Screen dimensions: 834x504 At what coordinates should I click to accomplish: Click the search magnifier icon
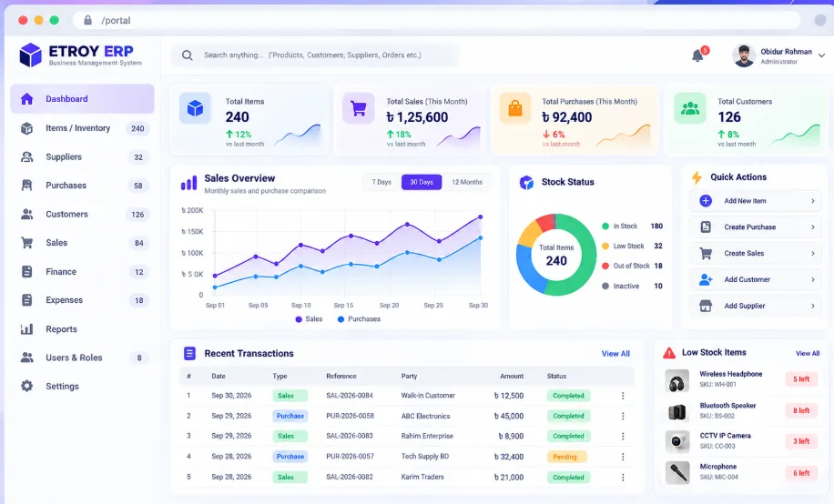click(188, 55)
